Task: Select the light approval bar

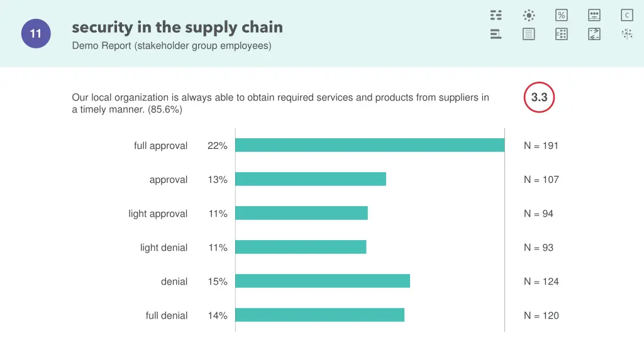Action: tap(302, 213)
